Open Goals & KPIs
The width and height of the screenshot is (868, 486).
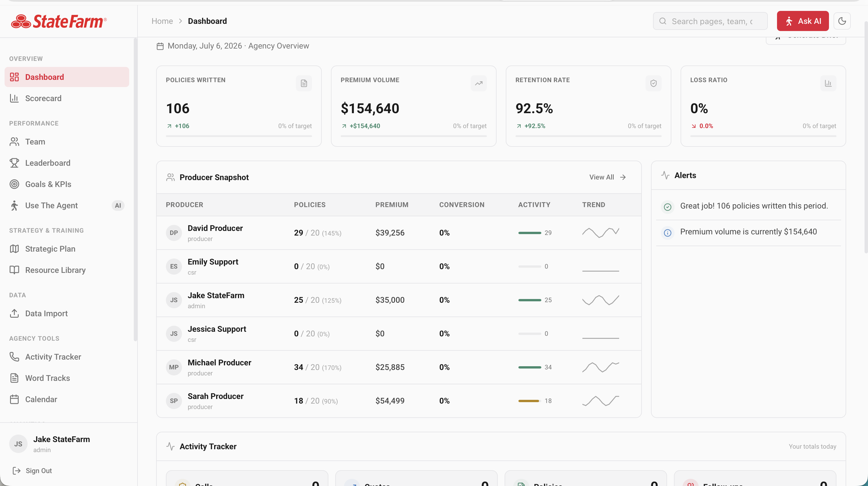pyautogui.click(x=67, y=184)
